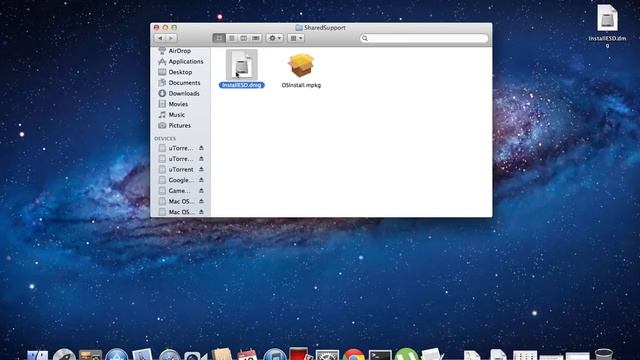Select Desktop in the sidebar

point(180,72)
